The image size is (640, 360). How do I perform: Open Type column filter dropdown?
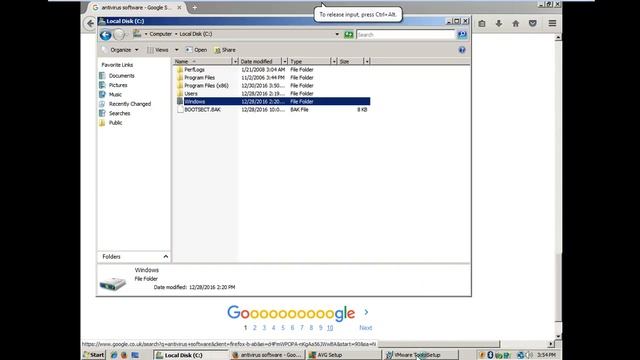[x=334, y=61]
